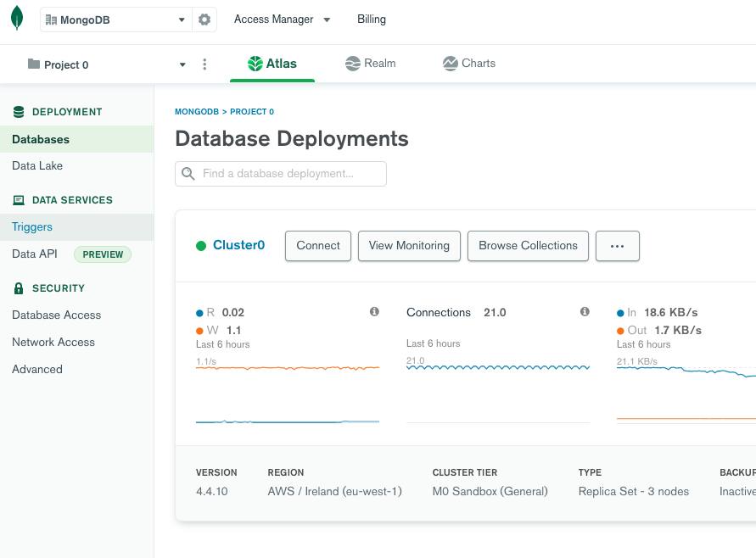Click the PREVIEW badge next to Data API

pyautogui.click(x=103, y=254)
